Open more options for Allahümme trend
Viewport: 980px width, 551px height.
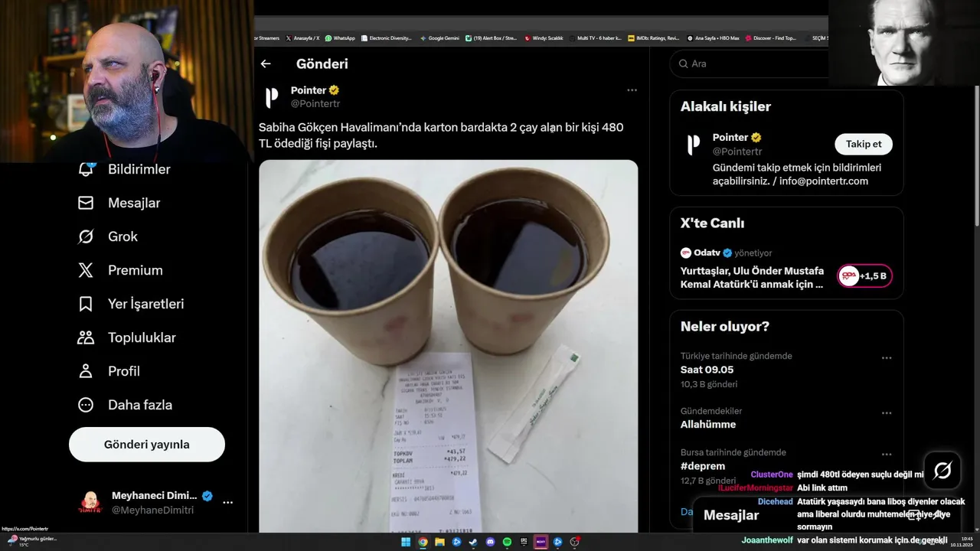pos(887,413)
